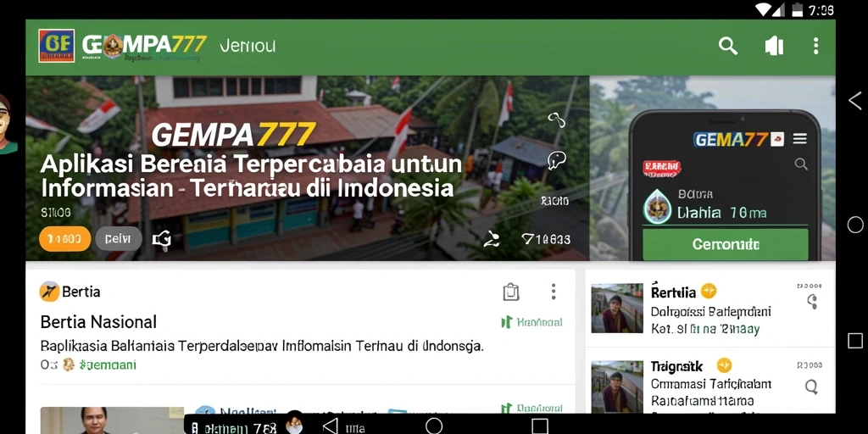The image size is (868, 434).
Task: Open the three-dot overflow menu in the header
Action: pyautogui.click(x=815, y=46)
